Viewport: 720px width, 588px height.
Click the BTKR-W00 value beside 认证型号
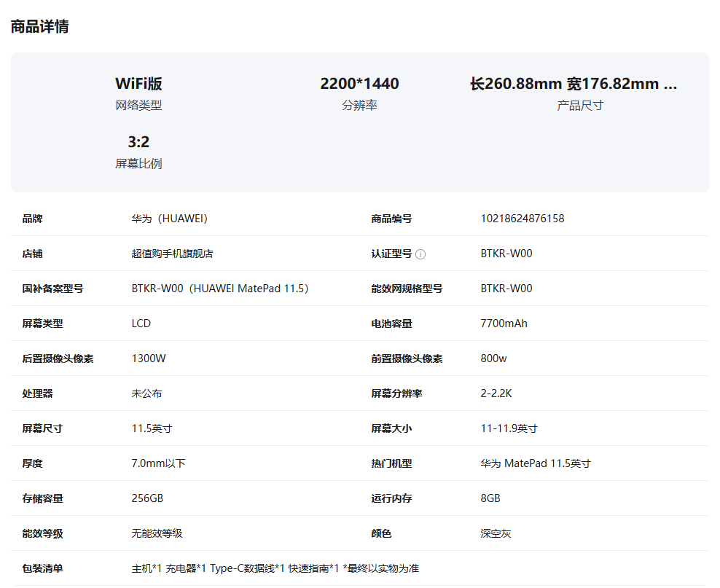coord(506,254)
